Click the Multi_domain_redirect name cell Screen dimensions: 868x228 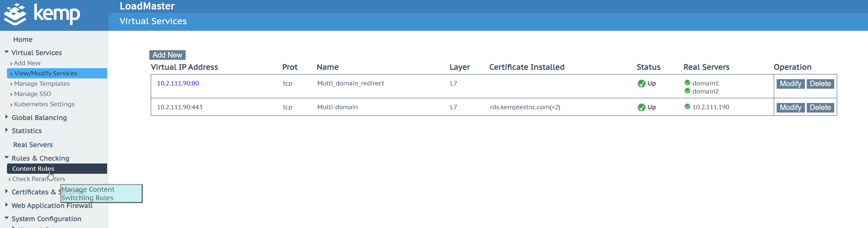pos(351,83)
